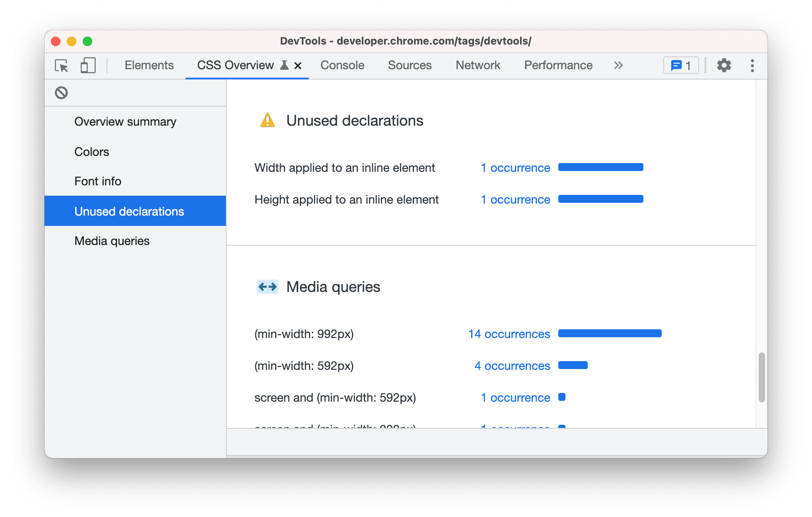Click the Unused declarations nav item
The image size is (812, 517).
[x=130, y=211]
